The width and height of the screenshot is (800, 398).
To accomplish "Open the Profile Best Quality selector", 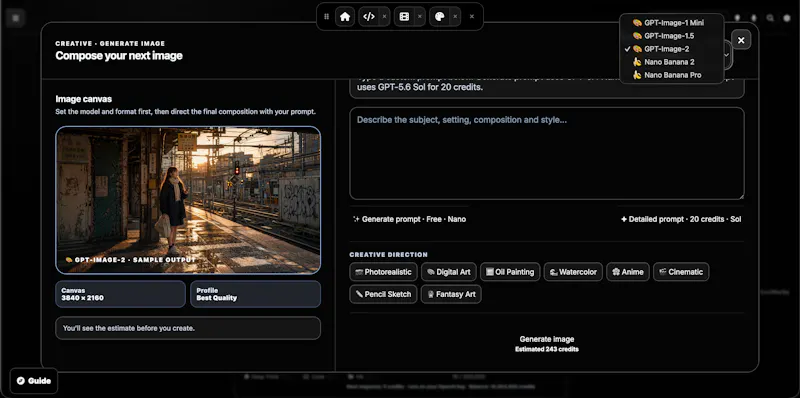I will (256, 294).
